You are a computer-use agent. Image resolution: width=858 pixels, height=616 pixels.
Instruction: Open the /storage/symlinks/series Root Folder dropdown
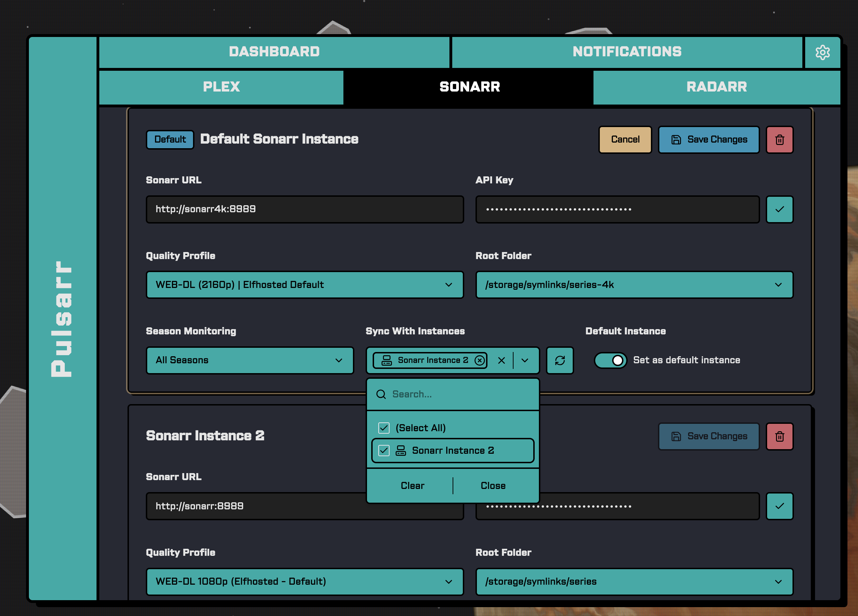coord(634,581)
